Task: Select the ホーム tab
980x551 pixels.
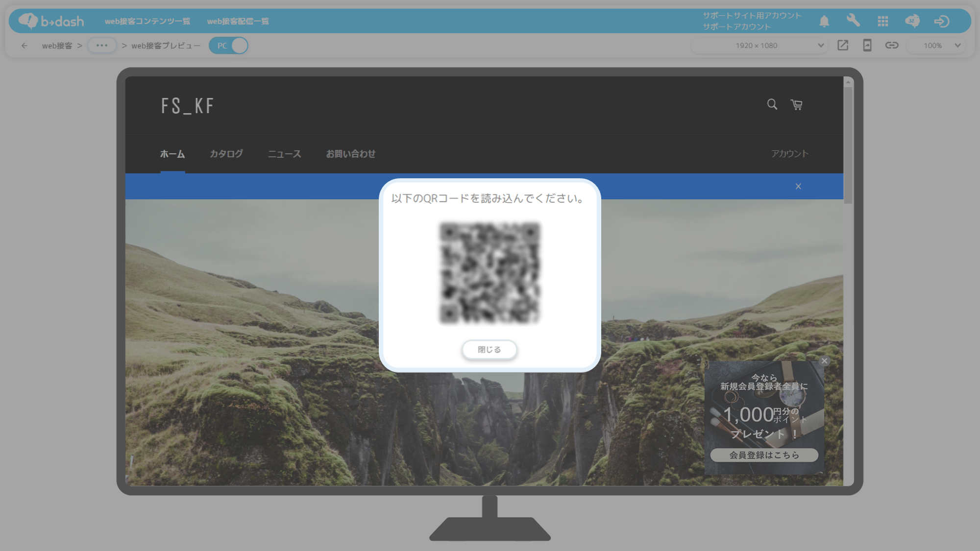Action: point(172,154)
